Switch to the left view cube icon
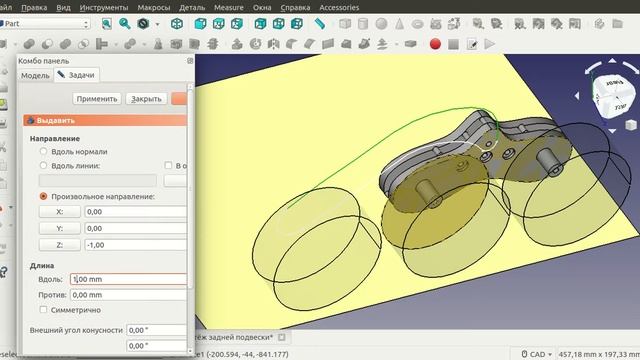Screen dimensions: 640x360 [297, 24]
